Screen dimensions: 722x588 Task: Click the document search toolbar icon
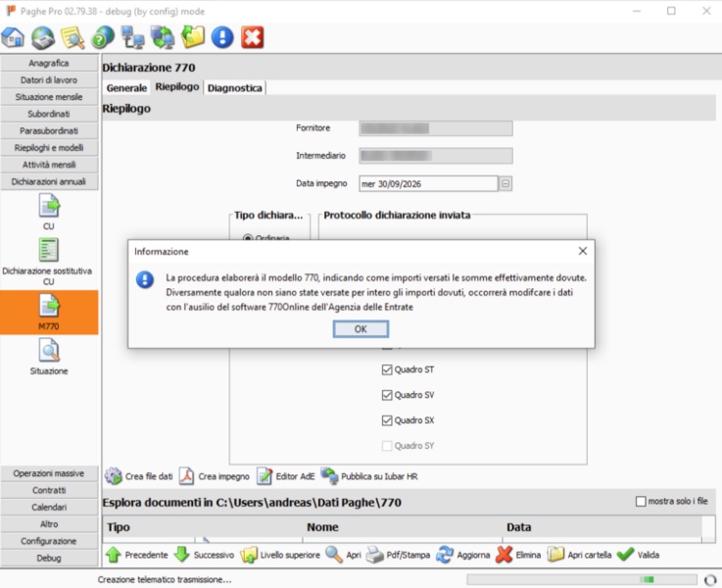[72, 37]
